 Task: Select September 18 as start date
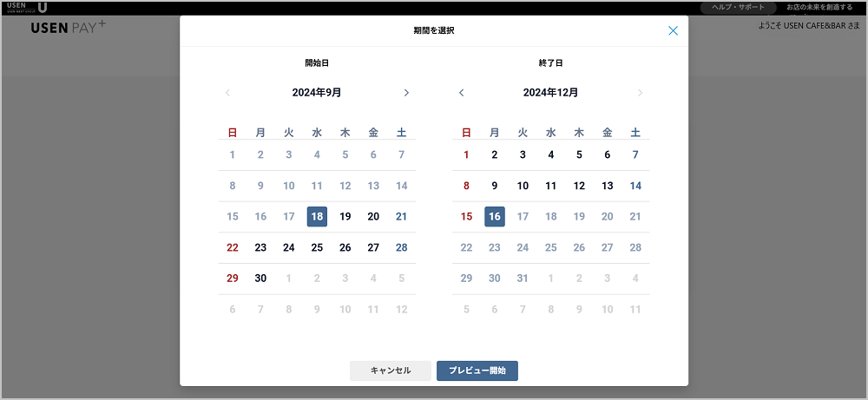coord(317,217)
